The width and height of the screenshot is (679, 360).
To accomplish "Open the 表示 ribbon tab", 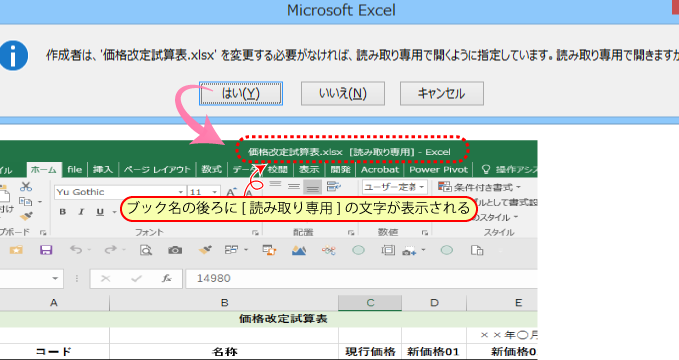I will (x=309, y=169).
